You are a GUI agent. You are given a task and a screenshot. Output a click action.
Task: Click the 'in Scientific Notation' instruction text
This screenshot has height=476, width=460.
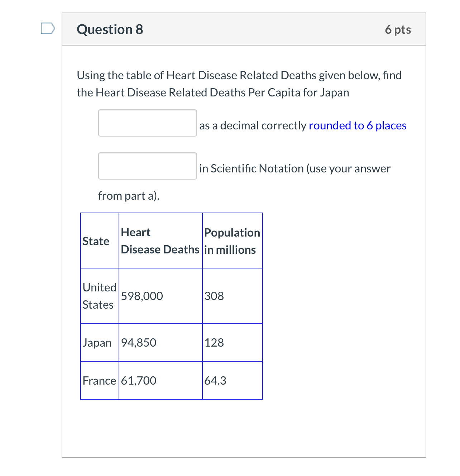point(294,168)
